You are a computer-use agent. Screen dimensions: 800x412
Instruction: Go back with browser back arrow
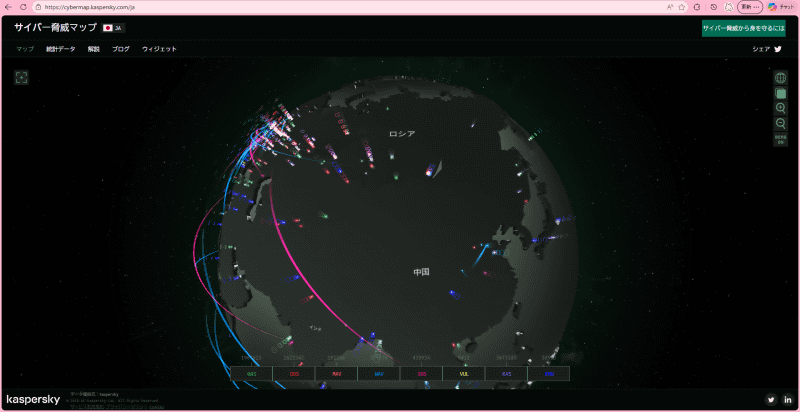[8, 7]
